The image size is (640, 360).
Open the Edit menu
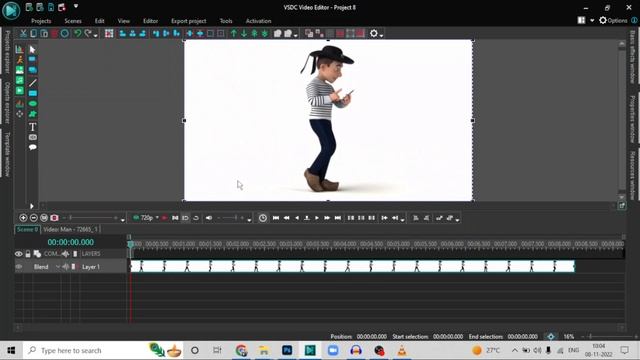(100, 21)
